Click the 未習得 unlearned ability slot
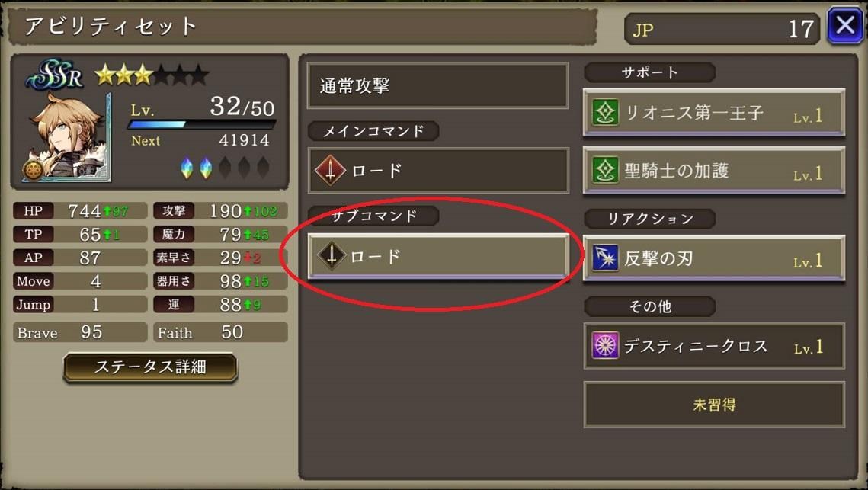Viewport: 868px width, 490px height. (x=714, y=405)
